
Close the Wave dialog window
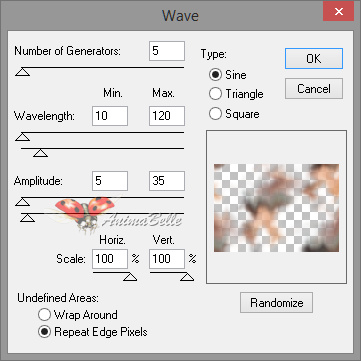[339, 12]
